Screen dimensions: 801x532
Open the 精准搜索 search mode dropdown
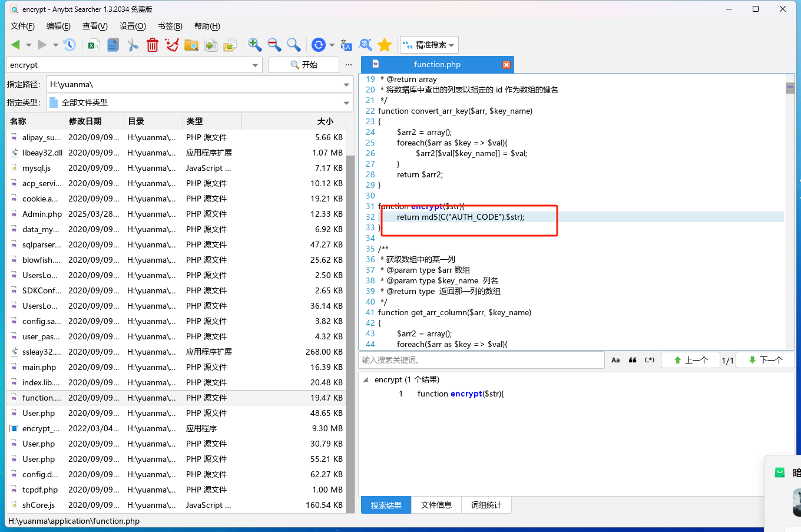pyautogui.click(x=429, y=45)
